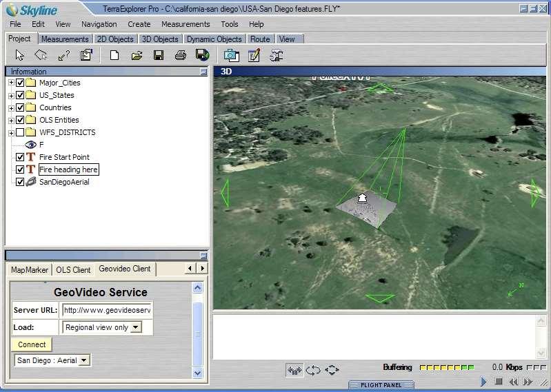This screenshot has width=551, height=392.
Task: Toggle the Fire Start Point label checkbox
Action: tap(20, 157)
